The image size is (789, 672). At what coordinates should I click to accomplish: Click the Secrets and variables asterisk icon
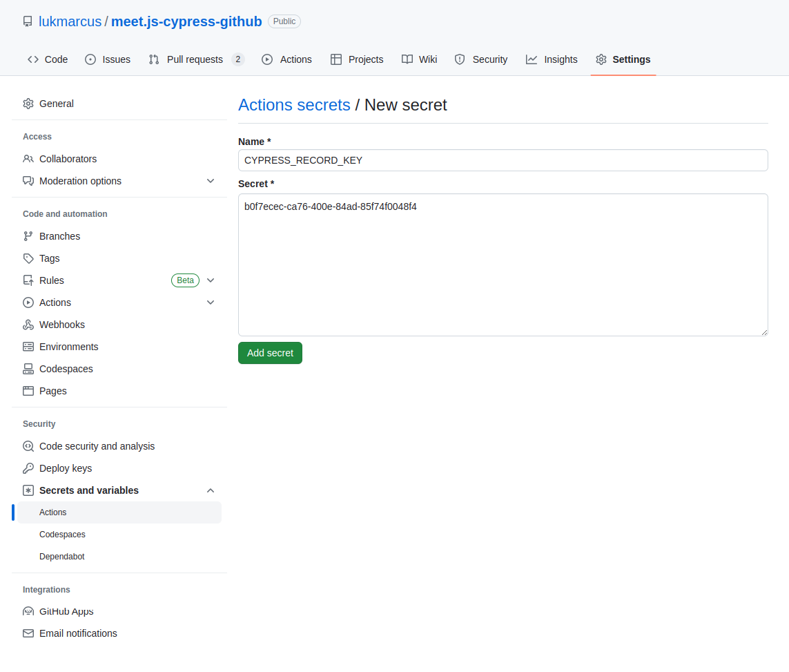[28, 491]
